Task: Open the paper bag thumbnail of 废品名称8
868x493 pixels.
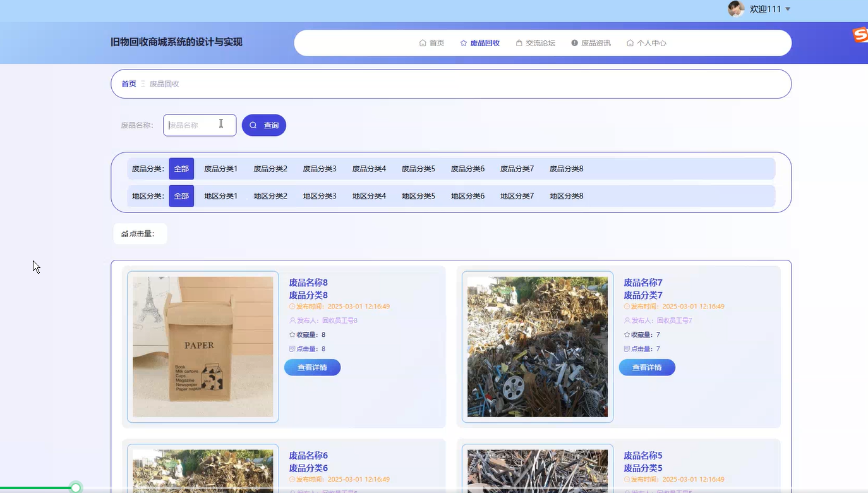Action: [203, 347]
